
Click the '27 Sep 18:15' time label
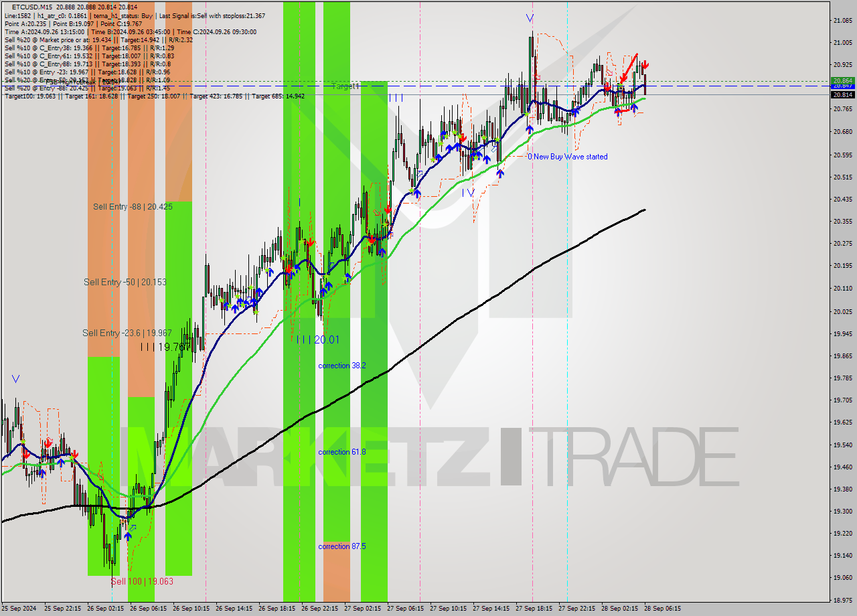point(534,609)
